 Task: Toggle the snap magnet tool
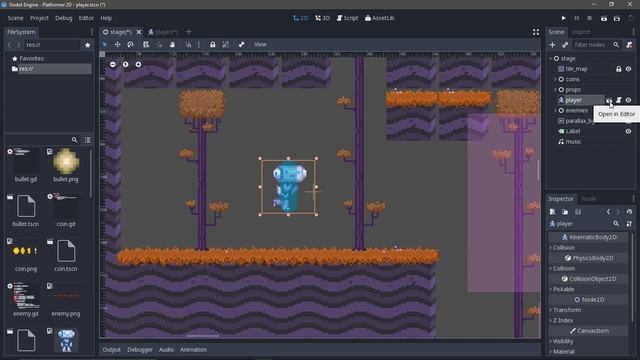click(x=188, y=44)
